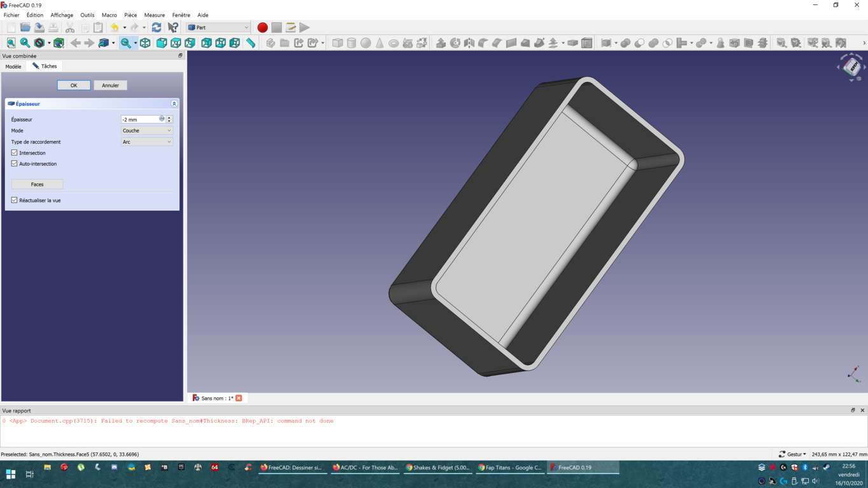Open the Pièce menu
The height and width of the screenshot is (488, 868).
(x=130, y=15)
